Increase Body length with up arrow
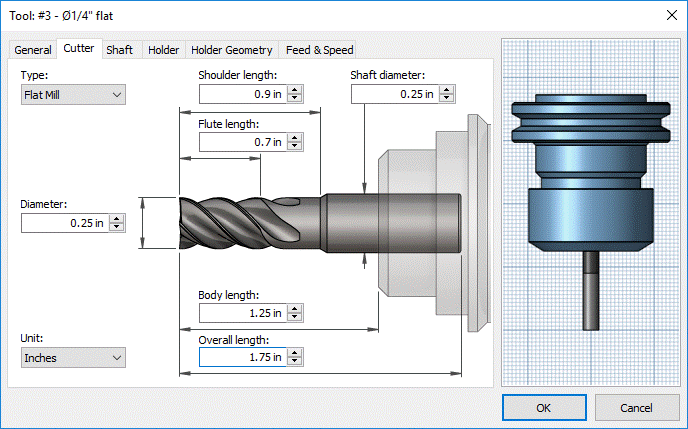Screen dimensions: 688x429 point(295,309)
